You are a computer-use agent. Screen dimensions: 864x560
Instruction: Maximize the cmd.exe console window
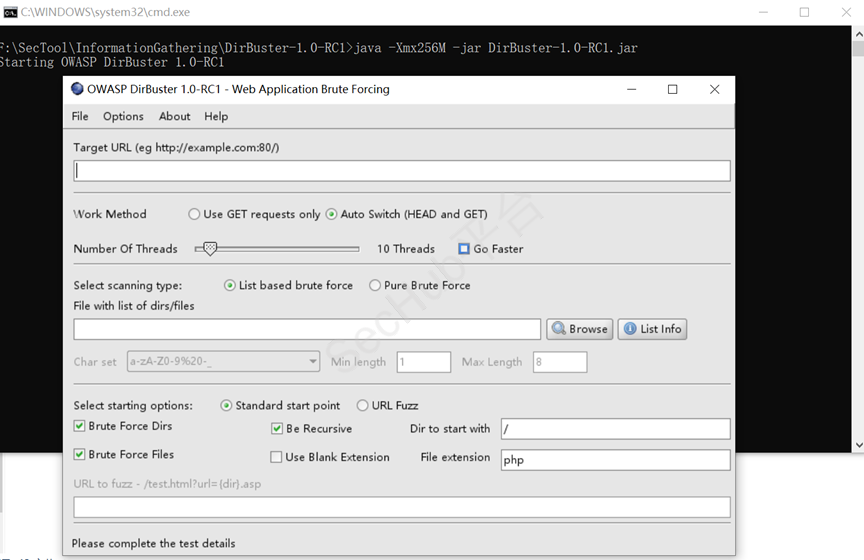tap(804, 12)
